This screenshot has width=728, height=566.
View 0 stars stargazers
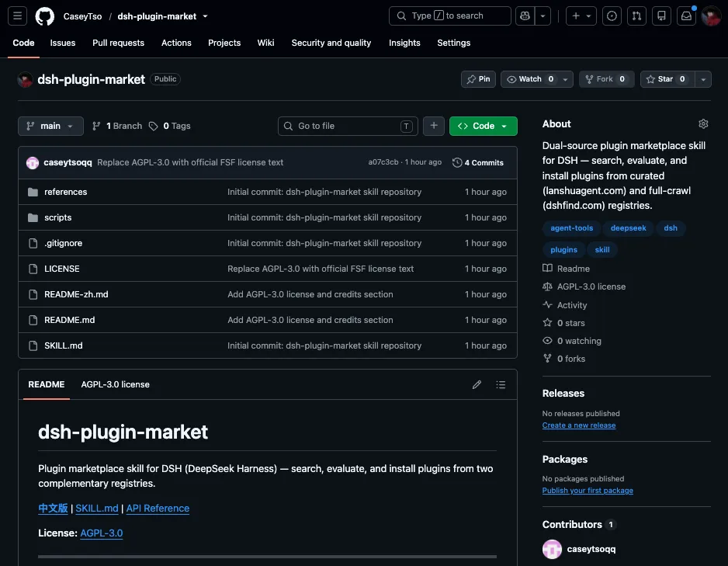564,323
